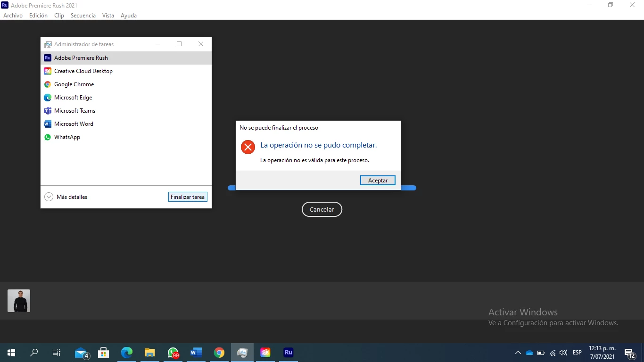Image resolution: width=644 pixels, height=362 pixels.
Task: Select the Microsoft Word process name
Action: pyautogui.click(x=74, y=124)
